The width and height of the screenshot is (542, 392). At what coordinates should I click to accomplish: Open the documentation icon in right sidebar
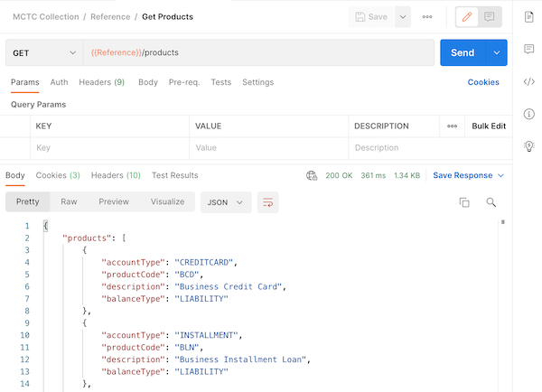click(x=529, y=16)
